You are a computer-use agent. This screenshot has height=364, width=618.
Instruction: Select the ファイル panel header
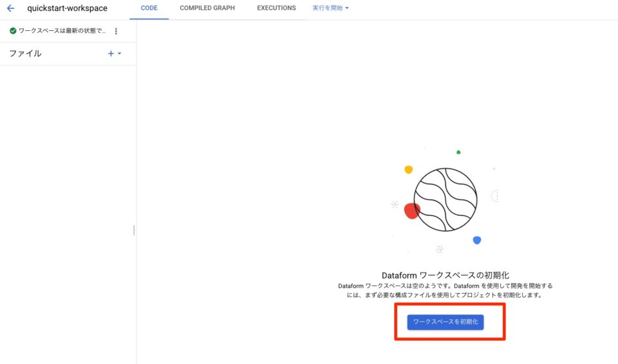pos(25,53)
